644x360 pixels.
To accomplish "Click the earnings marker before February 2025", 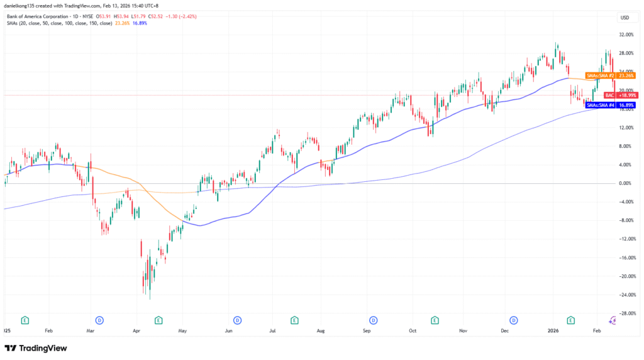I will pos(25,320).
